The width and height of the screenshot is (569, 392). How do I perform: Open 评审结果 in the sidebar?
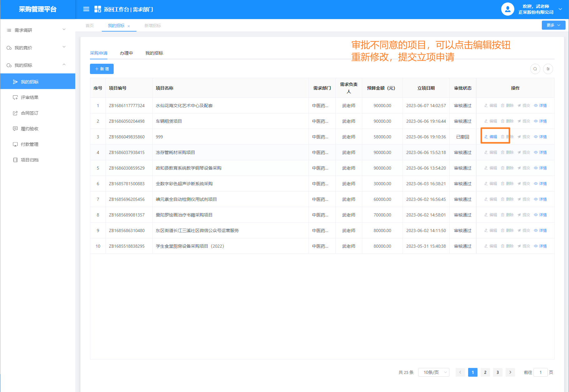pos(30,97)
